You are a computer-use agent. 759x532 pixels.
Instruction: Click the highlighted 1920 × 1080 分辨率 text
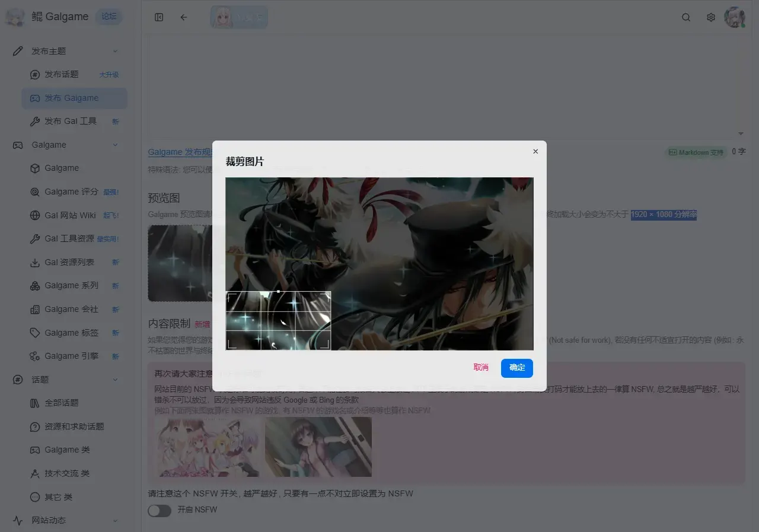click(664, 214)
